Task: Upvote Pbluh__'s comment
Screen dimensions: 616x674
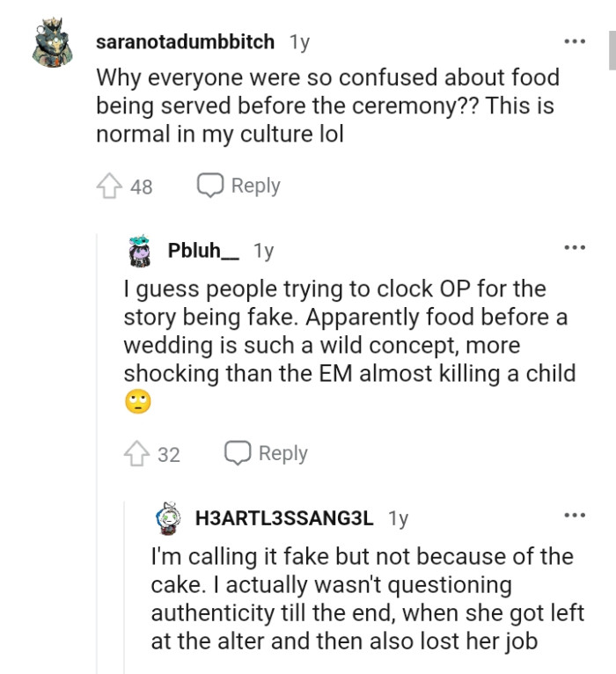Action: 136,454
